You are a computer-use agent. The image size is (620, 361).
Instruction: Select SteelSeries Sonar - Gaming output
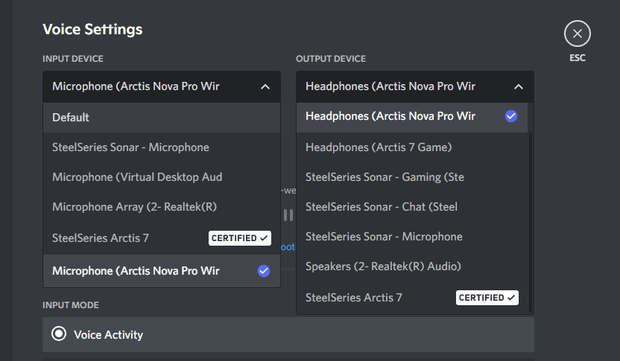tap(412, 177)
